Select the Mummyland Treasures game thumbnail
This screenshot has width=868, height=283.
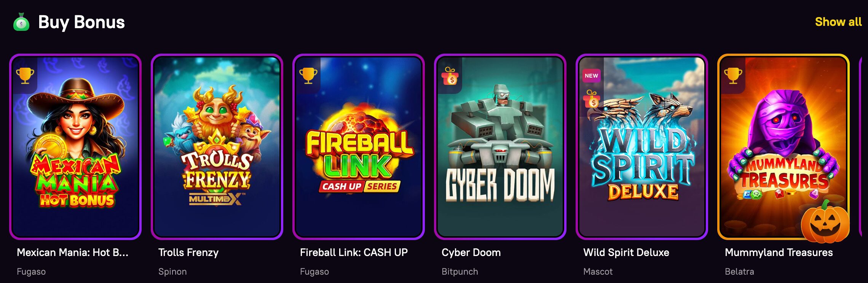click(783, 147)
